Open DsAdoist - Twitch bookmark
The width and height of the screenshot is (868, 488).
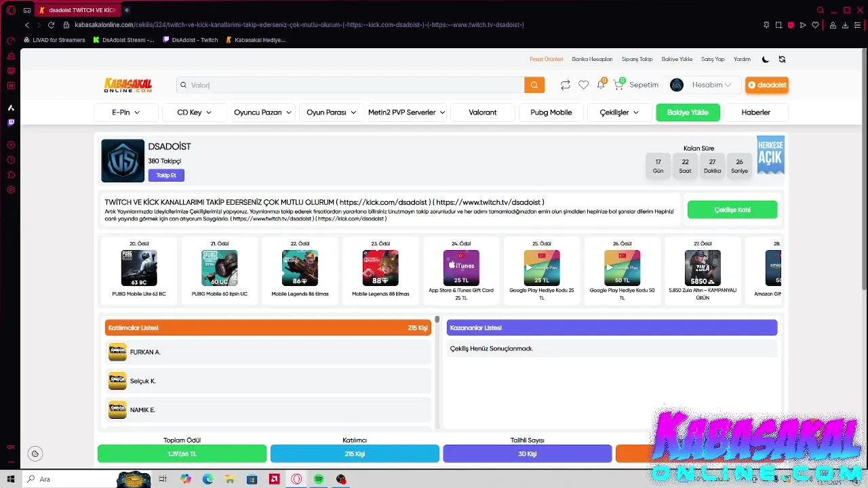[190, 40]
